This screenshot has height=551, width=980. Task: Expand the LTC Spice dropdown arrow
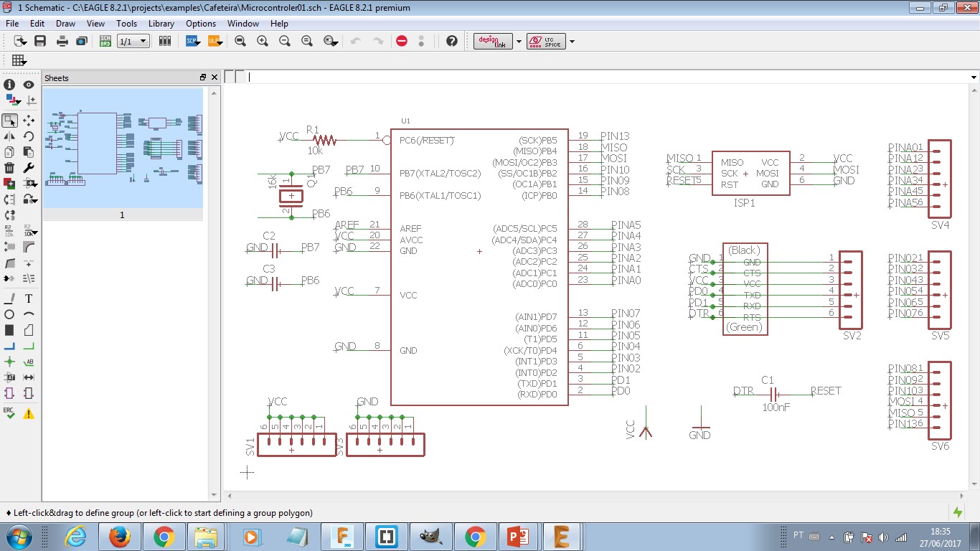point(572,42)
